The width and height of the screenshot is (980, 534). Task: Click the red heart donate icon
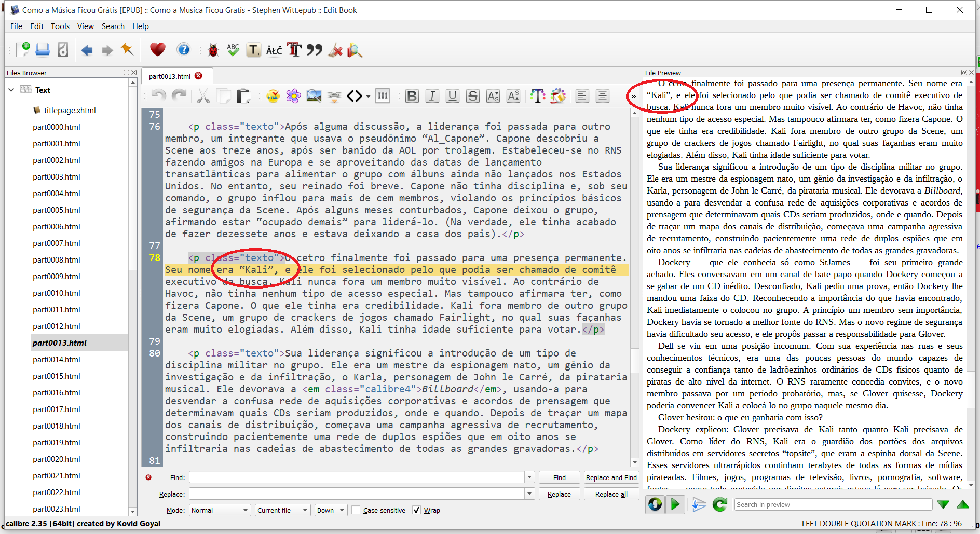(158, 50)
